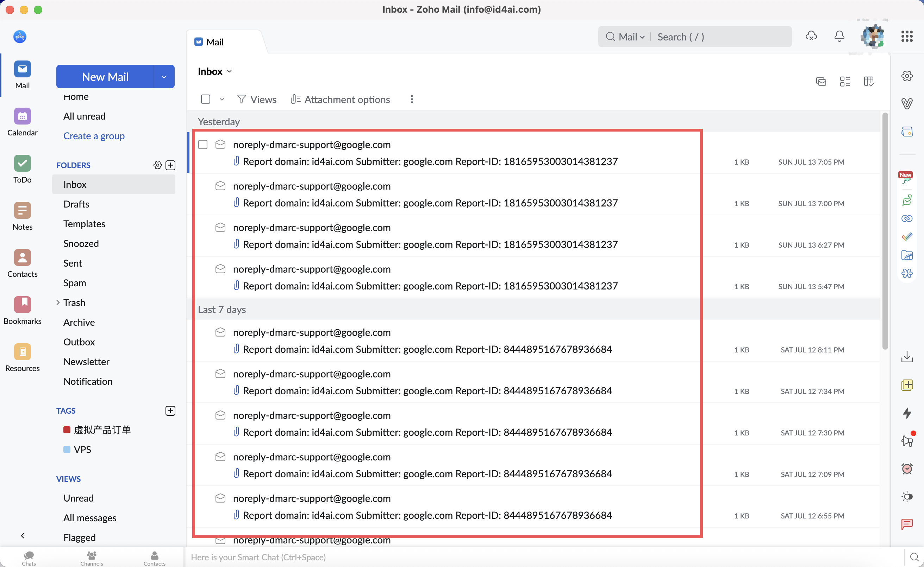Click the notifications bell icon
The height and width of the screenshot is (567, 924).
pyautogui.click(x=839, y=36)
